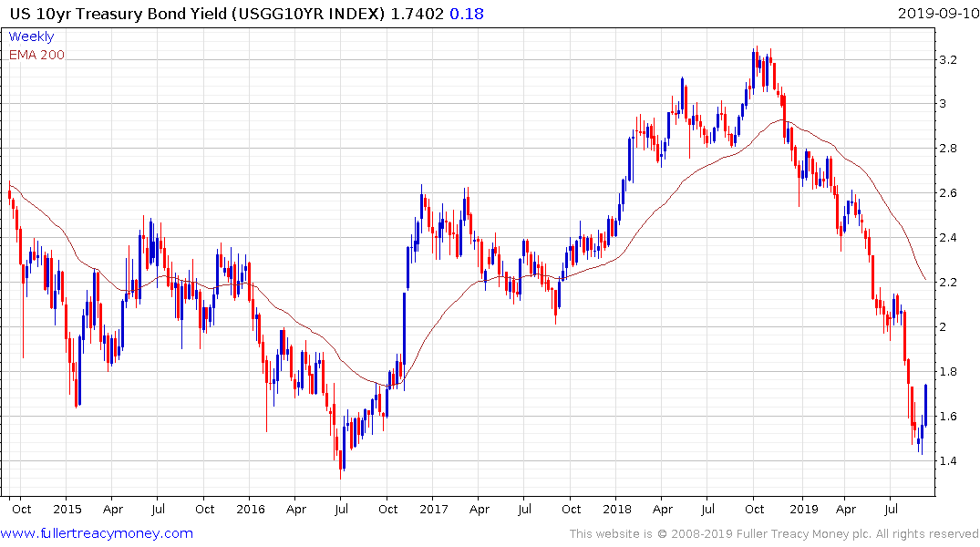Click the 2016 x-axis marker
Screen dimensions: 980x547
click(251, 509)
